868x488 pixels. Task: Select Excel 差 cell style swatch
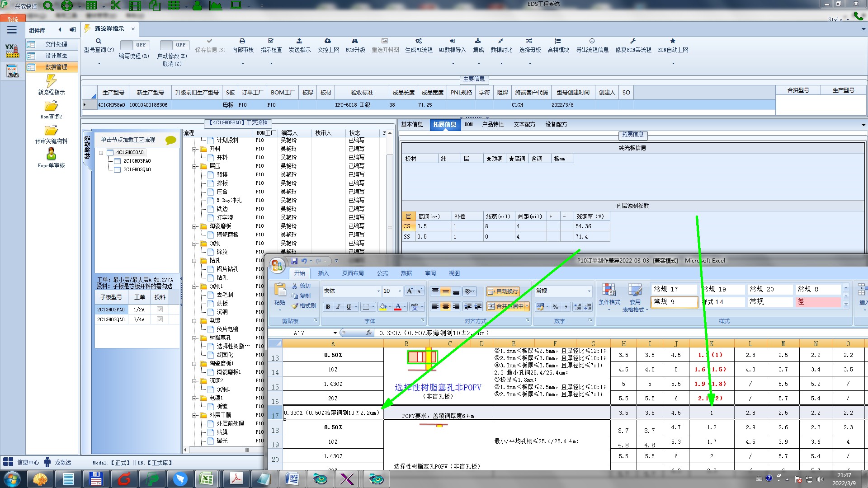(x=817, y=302)
